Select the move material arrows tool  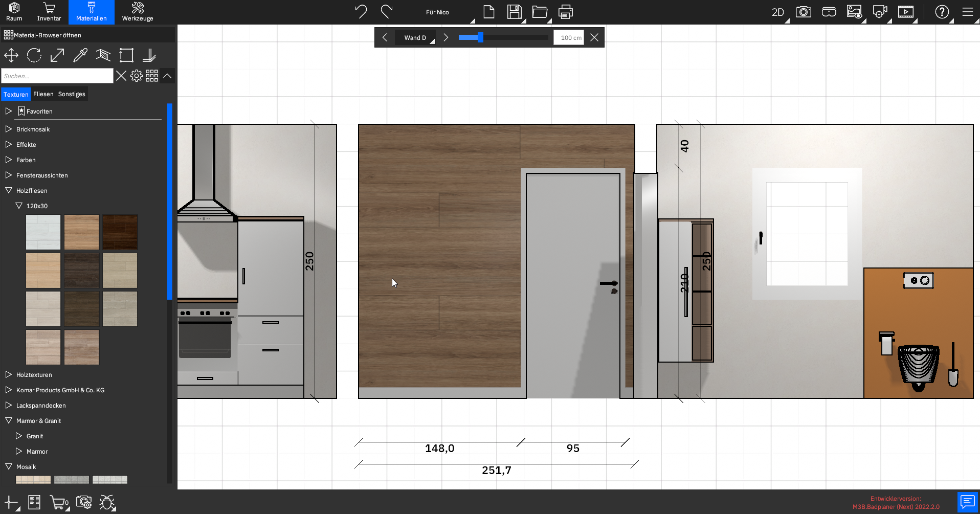click(11, 55)
